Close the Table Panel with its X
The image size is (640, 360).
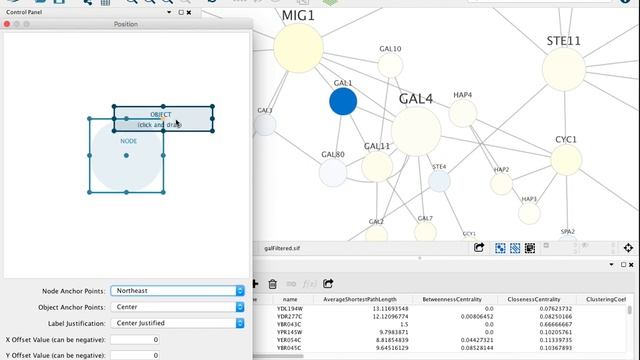[x=631, y=264]
